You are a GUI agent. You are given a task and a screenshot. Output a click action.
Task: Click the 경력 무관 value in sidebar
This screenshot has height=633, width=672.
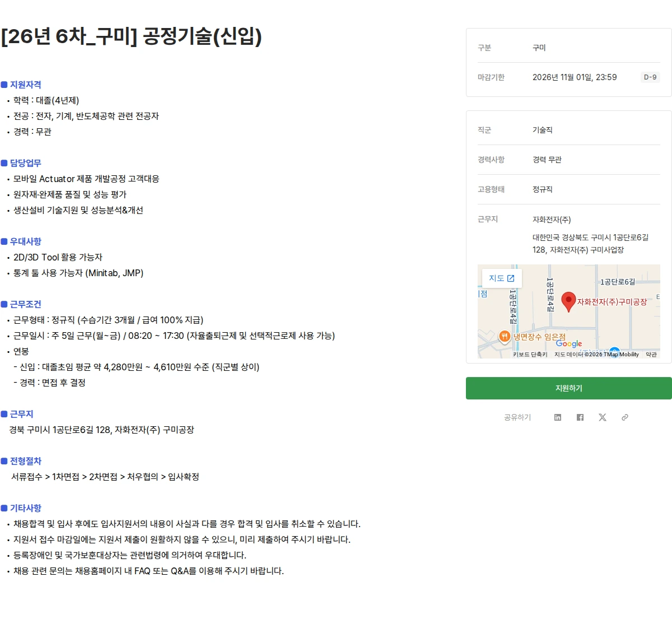(547, 160)
